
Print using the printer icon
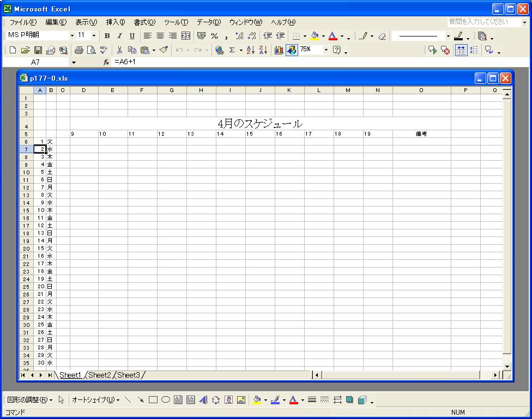click(x=78, y=50)
